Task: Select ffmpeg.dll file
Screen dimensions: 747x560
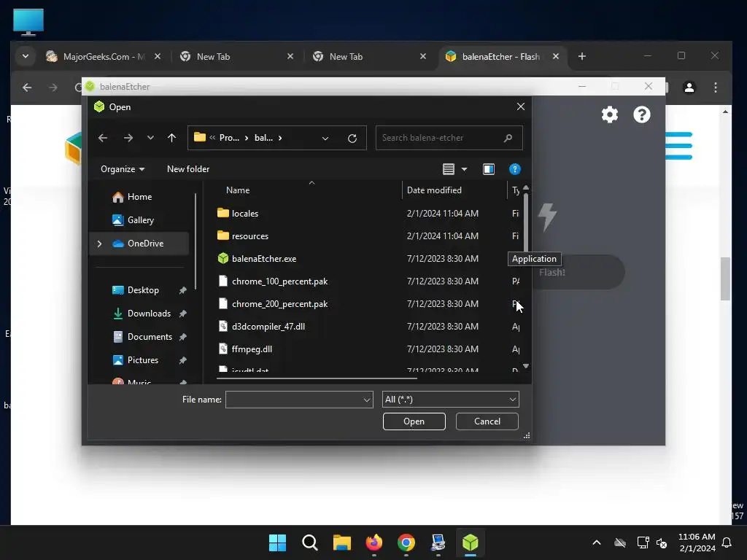Action: pyautogui.click(x=252, y=349)
